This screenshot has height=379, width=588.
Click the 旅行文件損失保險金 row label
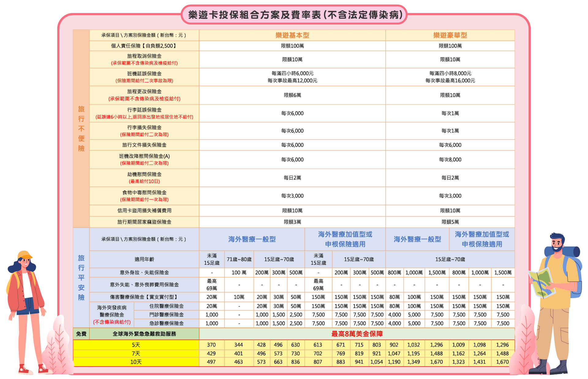click(x=144, y=145)
